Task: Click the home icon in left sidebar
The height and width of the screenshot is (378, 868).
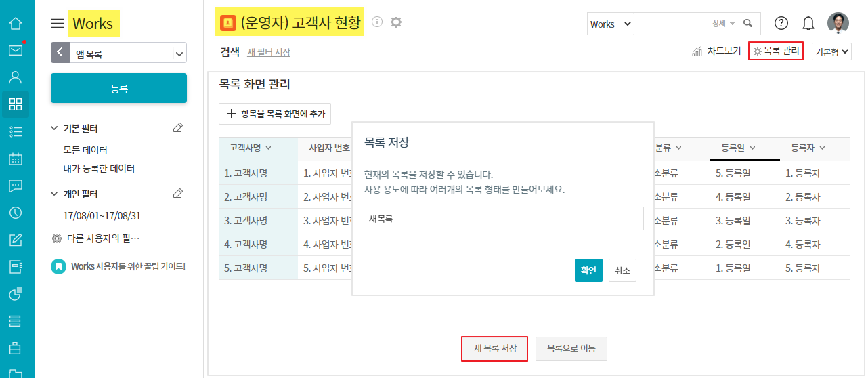Action: pos(16,24)
